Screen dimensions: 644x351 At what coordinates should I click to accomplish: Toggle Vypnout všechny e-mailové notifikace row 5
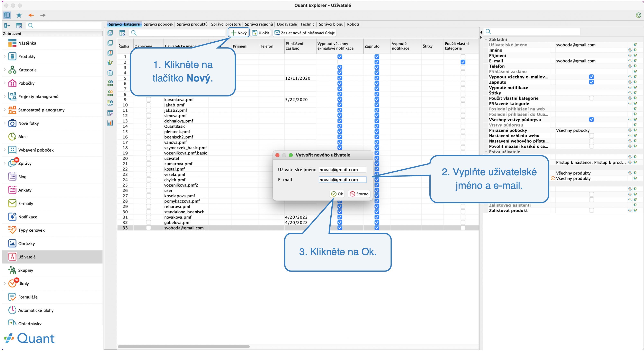coord(340,78)
